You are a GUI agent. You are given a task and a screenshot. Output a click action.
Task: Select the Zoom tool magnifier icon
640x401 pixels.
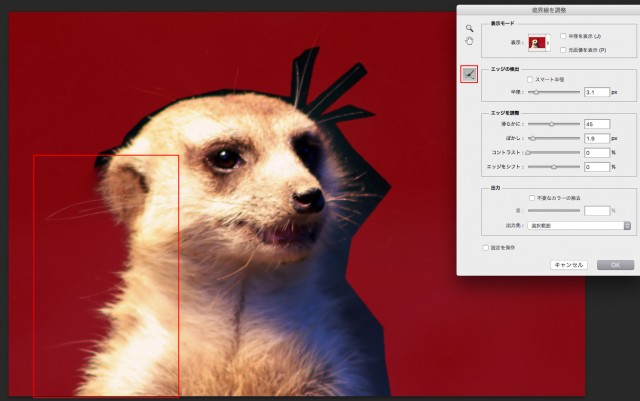point(469,28)
